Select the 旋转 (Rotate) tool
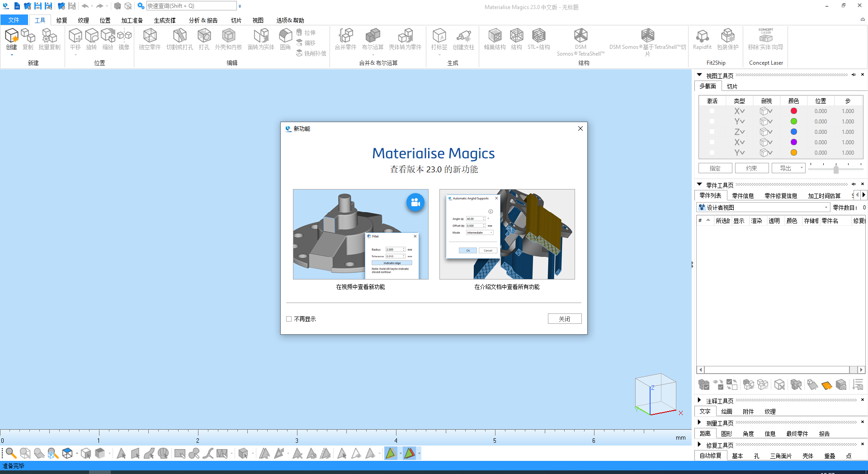 pyautogui.click(x=92, y=40)
